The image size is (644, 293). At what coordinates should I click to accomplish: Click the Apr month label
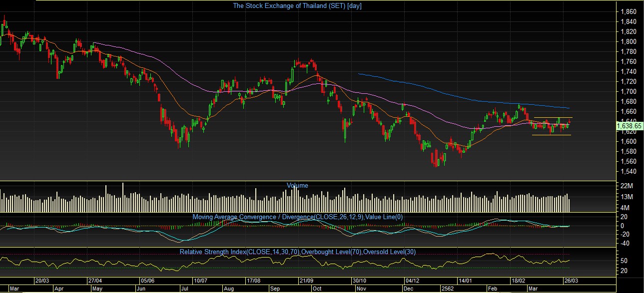pos(58,289)
